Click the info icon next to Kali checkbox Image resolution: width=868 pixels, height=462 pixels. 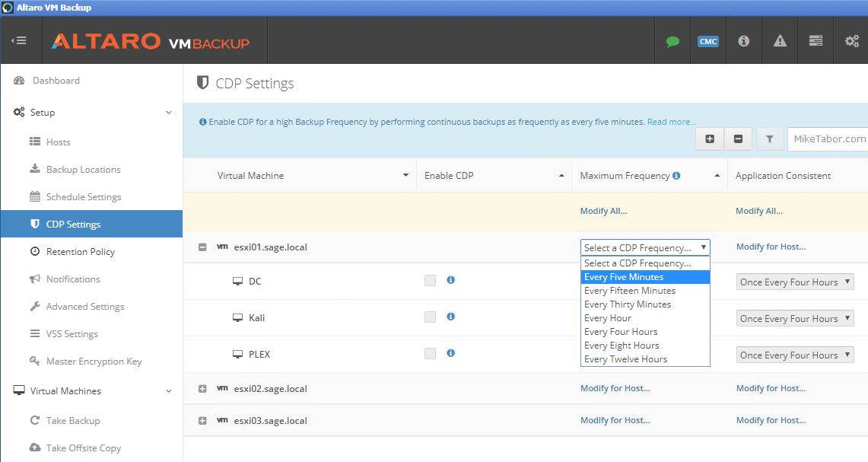pyautogui.click(x=450, y=317)
